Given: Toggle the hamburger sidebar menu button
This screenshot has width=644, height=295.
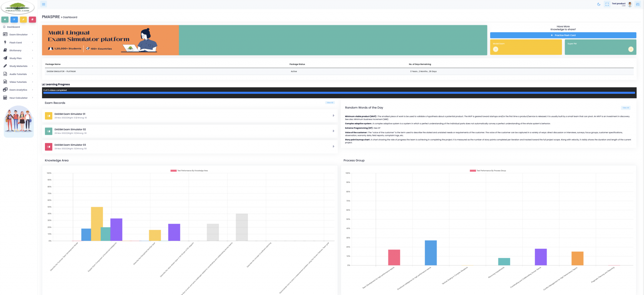Looking at the screenshot, I should click(x=44, y=4).
